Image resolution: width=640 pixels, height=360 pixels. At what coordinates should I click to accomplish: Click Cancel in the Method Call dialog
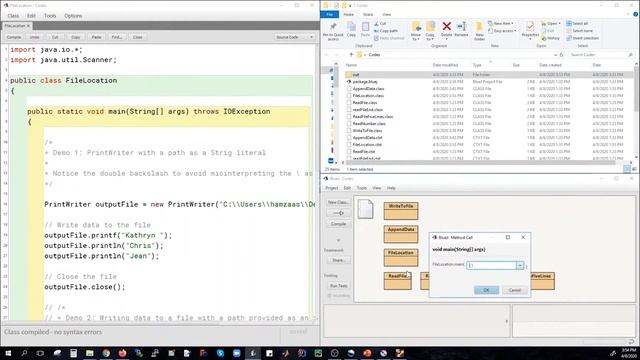pos(515,290)
